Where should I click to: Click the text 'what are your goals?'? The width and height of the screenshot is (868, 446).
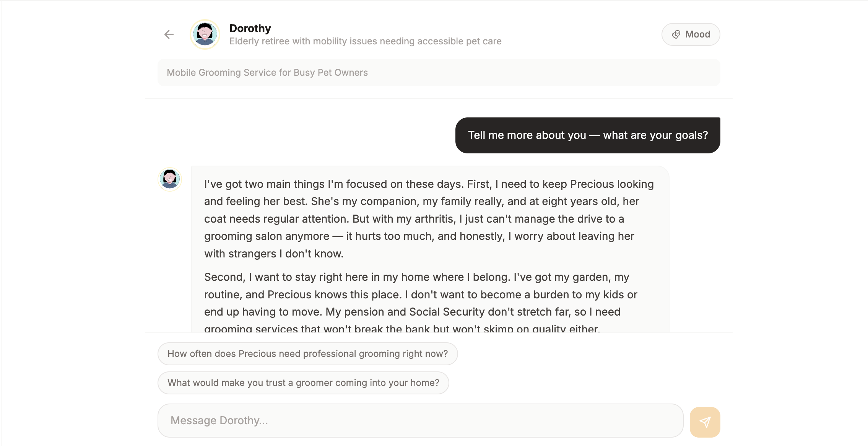point(655,135)
